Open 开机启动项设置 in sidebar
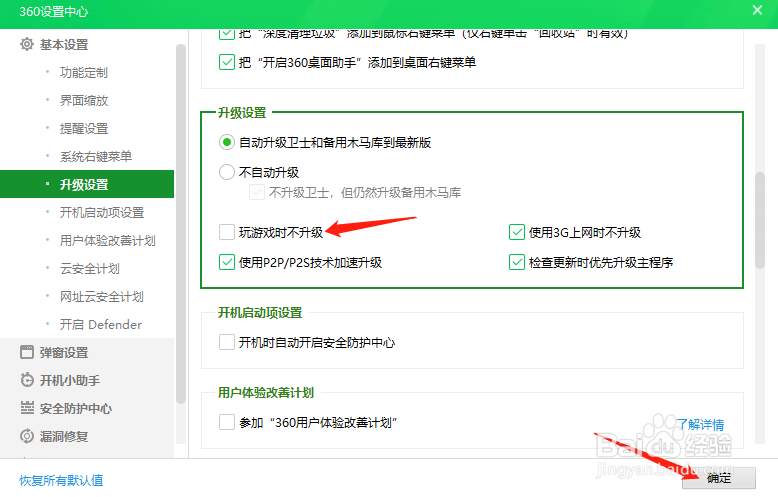Image resolution: width=778 pixels, height=497 pixels. point(102,212)
